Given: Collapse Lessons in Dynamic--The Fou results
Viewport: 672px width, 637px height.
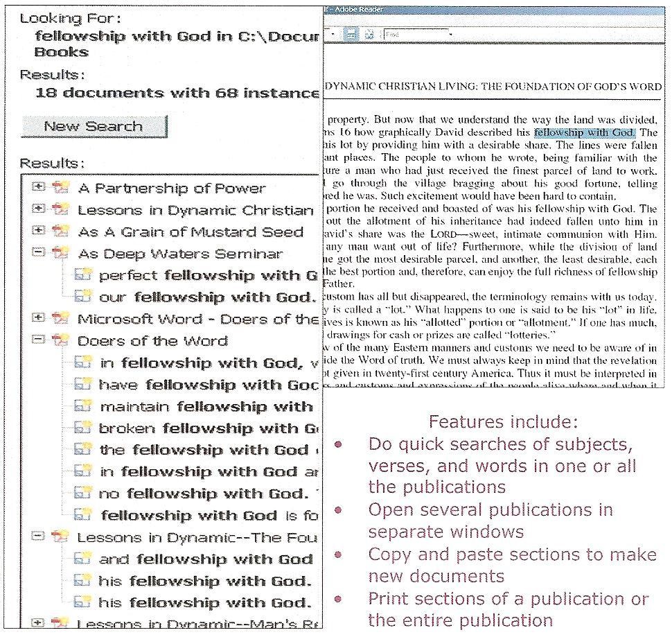Looking at the screenshot, I should (x=39, y=536).
